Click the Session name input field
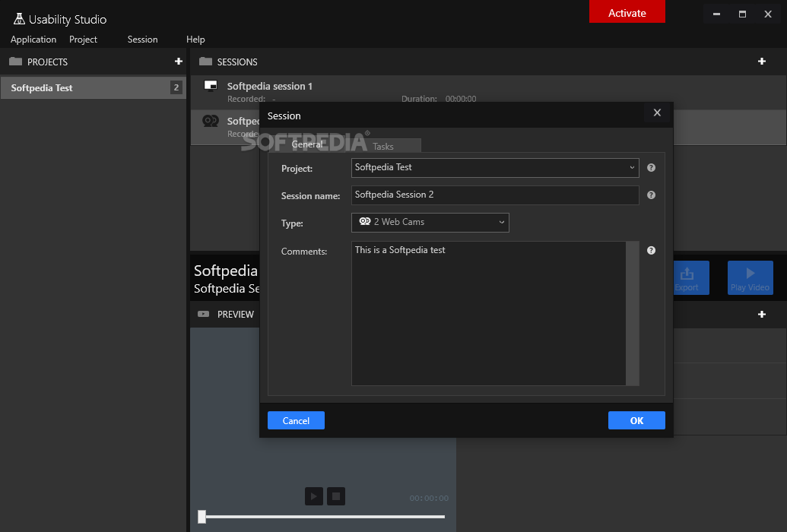787x532 pixels. pyautogui.click(x=495, y=195)
